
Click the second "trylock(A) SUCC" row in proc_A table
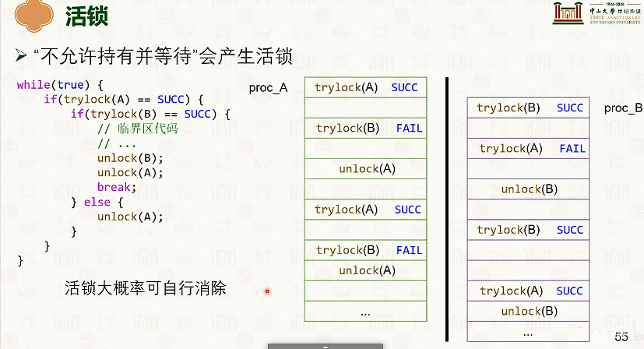(365, 210)
